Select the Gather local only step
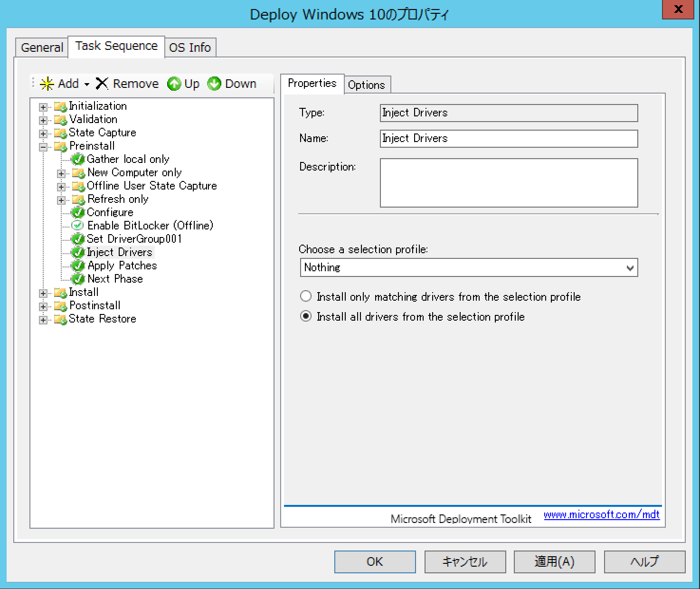This screenshot has height=589, width=700. click(x=128, y=159)
